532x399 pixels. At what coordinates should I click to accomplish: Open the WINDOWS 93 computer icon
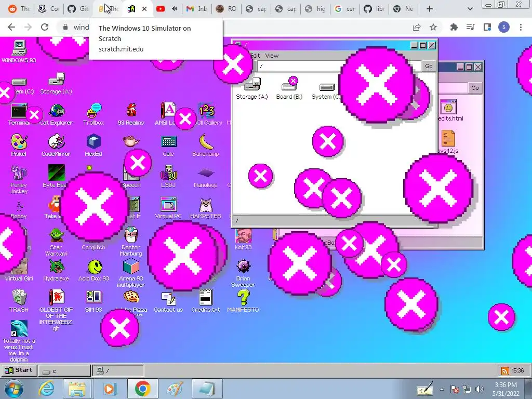[x=19, y=51]
